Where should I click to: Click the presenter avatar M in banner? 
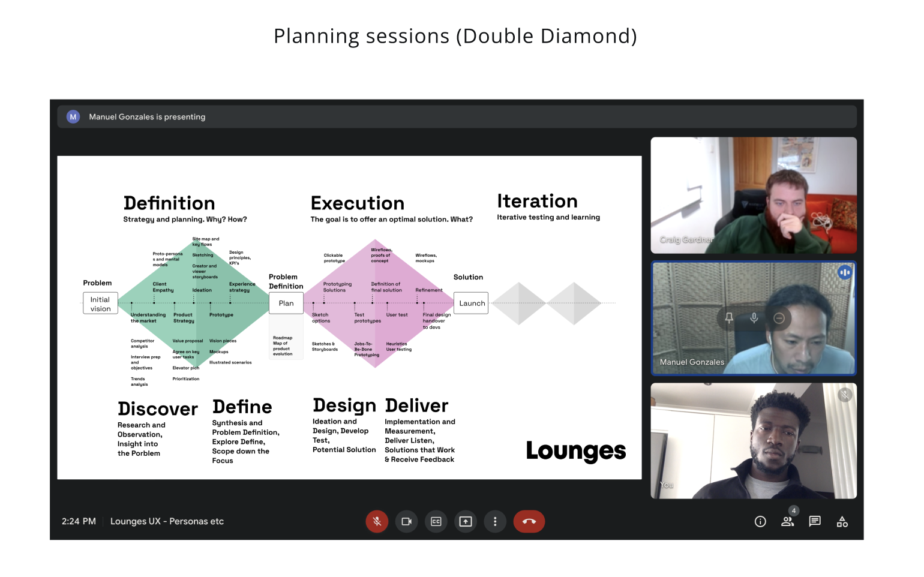(x=73, y=117)
